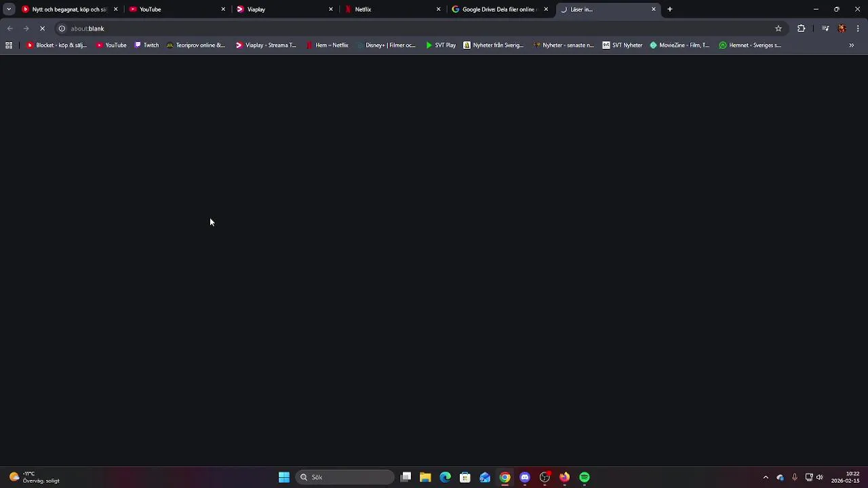Image resolution: width=868 pixels, height=488 pixels.
Task: Open the tab search dropdown arrow
Action: (x=9, y=9)
